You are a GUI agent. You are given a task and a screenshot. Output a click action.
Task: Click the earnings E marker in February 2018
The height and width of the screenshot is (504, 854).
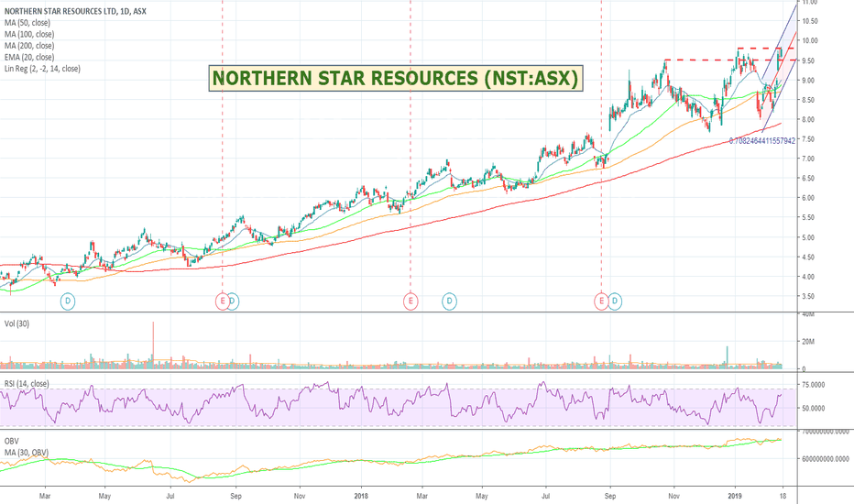411,301
